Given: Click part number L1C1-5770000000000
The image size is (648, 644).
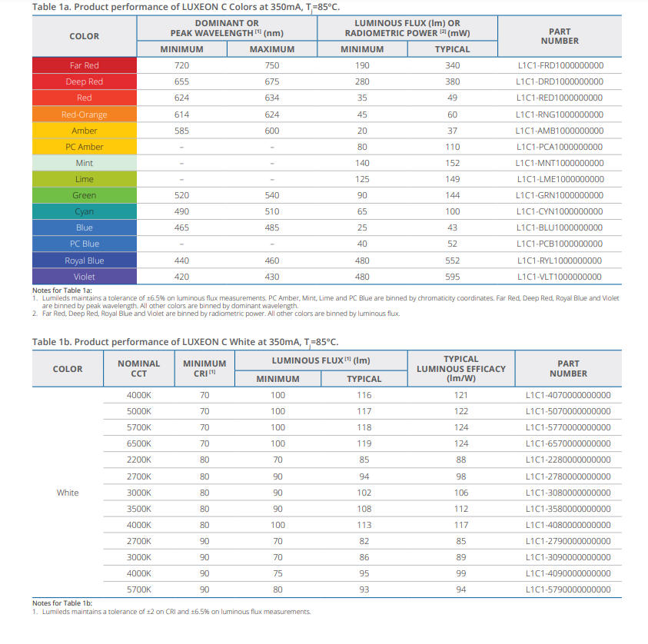Looking at the screenshot, I should pos(568,427).
